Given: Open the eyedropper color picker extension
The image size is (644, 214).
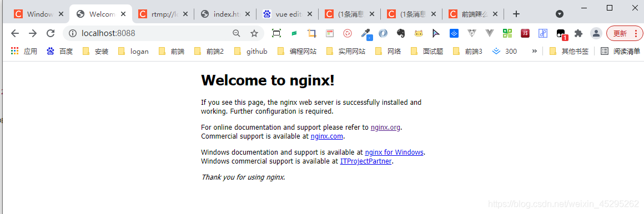Looking at the screenshot, I should pyautogui.click(x=366, y=34).
